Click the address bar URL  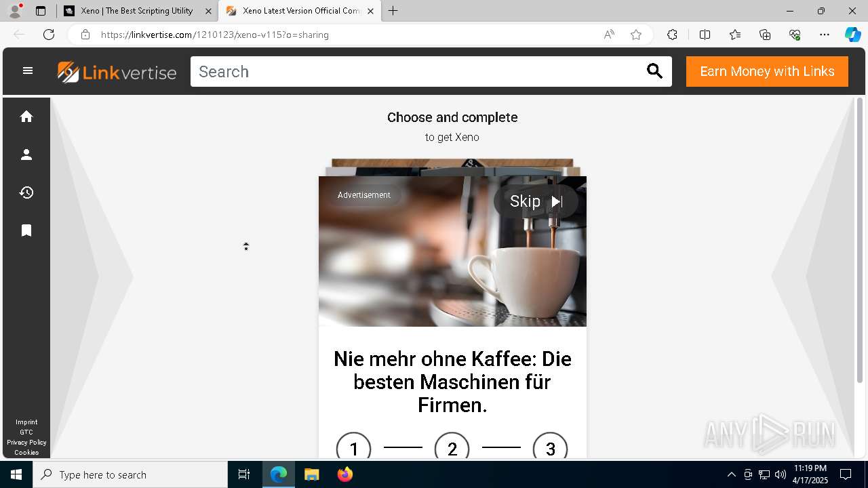tap(215, 35)
